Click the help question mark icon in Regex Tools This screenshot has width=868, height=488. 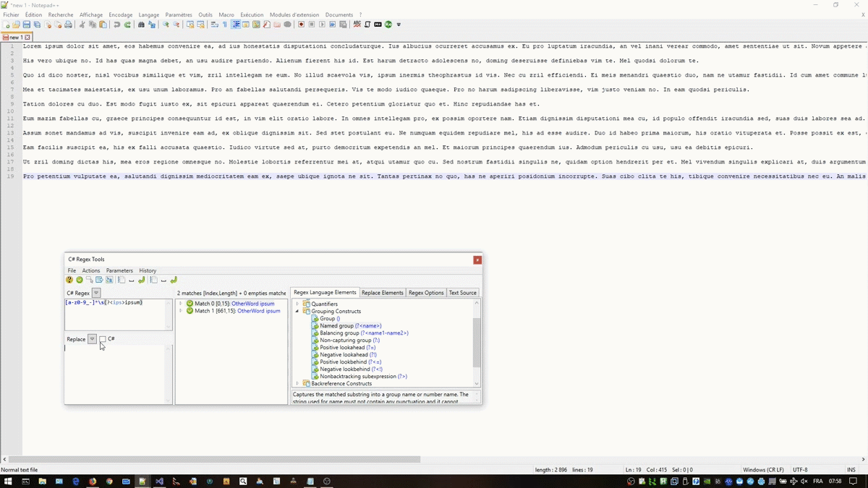(x=69, y=280)
